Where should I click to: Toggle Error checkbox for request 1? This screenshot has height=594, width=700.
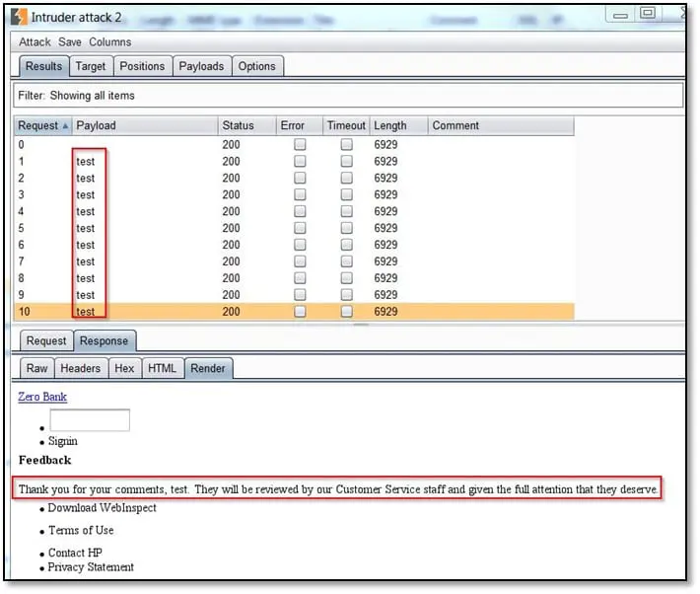tap(300, 162)
